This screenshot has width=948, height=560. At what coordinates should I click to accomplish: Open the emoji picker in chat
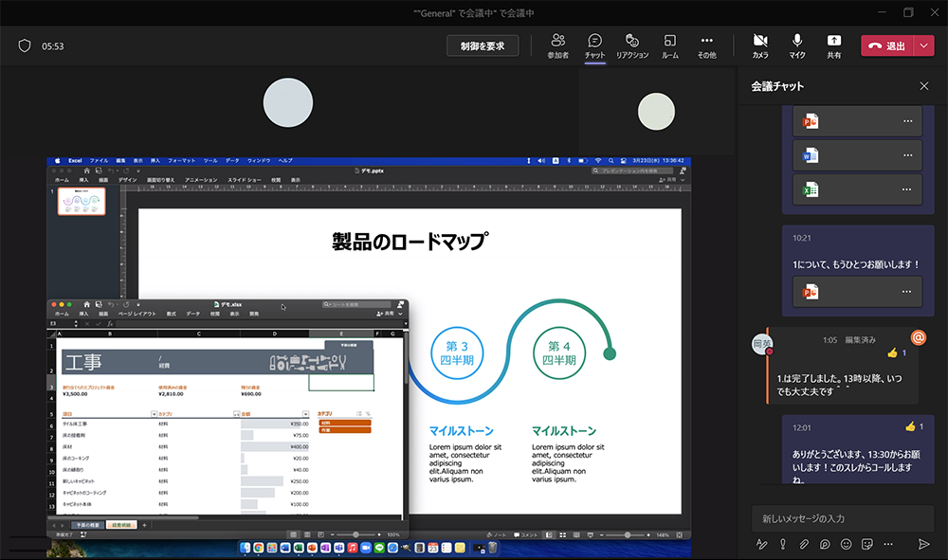(x=846, y=544)
